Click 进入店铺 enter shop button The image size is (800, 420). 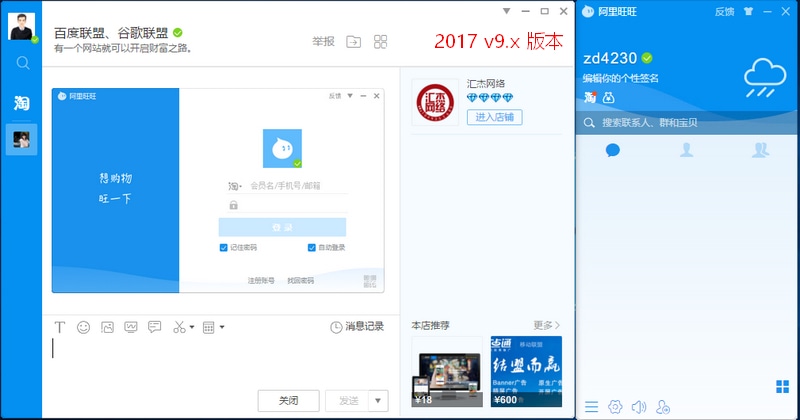(x=494, y=117)
